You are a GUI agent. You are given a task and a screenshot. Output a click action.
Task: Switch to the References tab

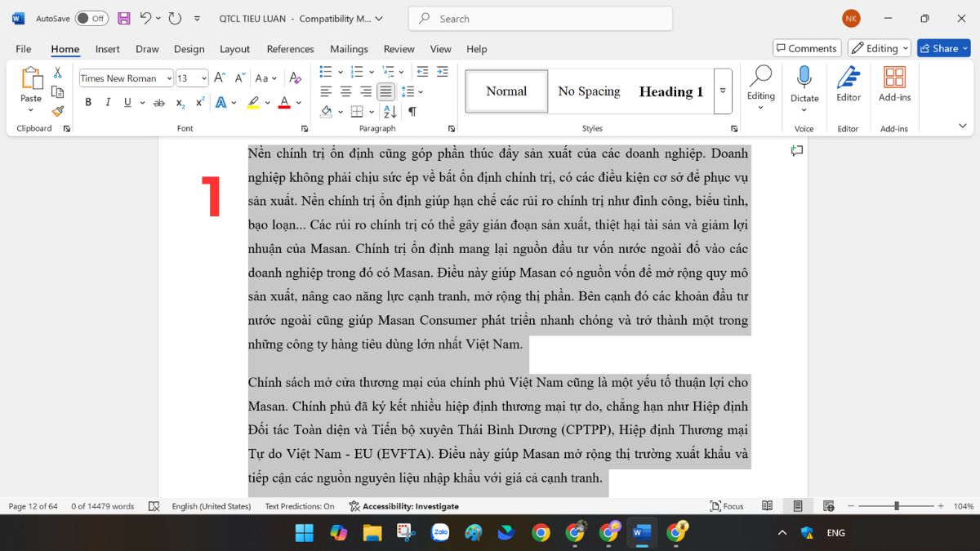coord(290,49)
